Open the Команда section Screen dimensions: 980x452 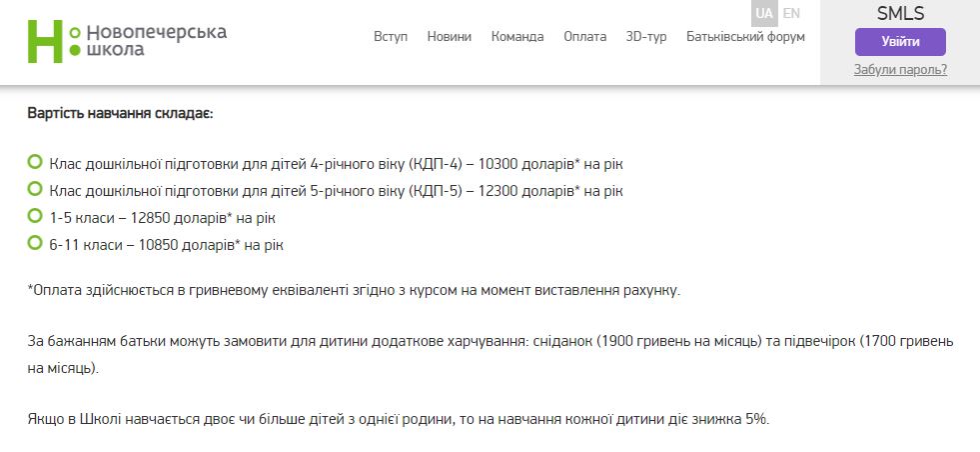point(517,37)
